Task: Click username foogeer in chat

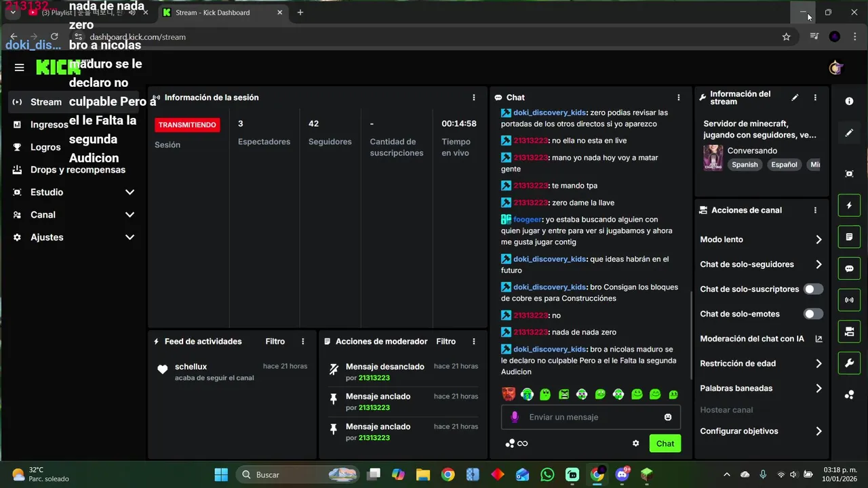Action: click(528, 220)
